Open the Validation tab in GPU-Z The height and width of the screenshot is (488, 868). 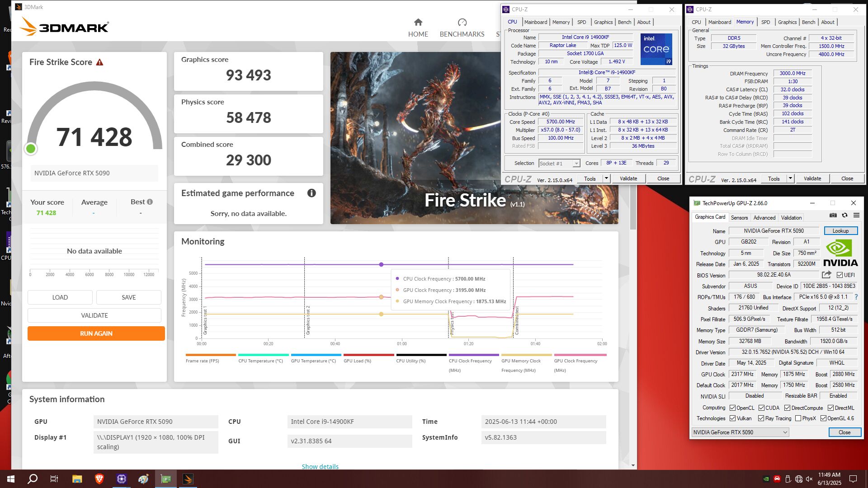pyautogui.click(x=791, y=218)
